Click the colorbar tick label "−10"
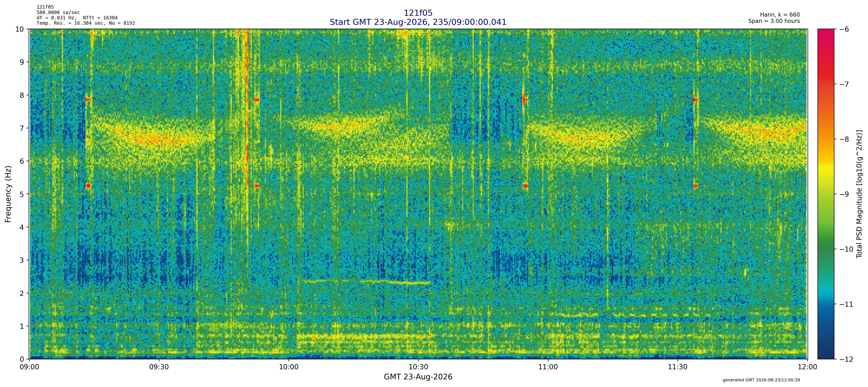This screenshot has width=868, height=387. click(x=846, y=249)
